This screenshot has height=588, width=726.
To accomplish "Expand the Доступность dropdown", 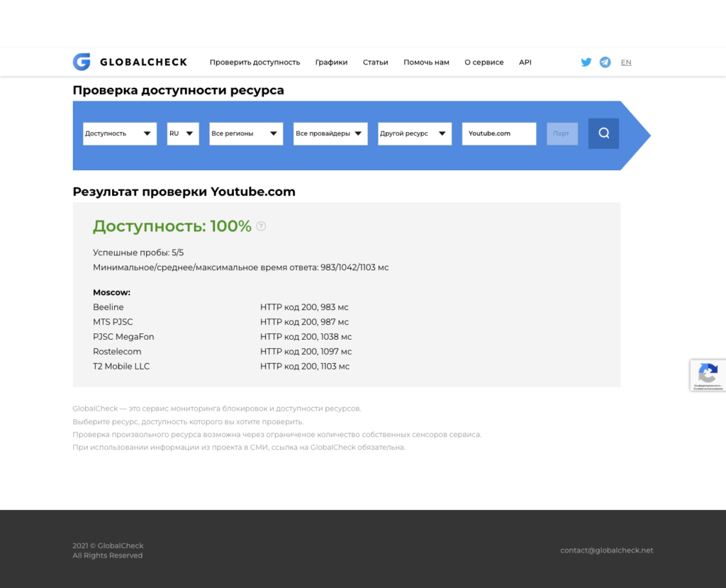I will [120, 133].
